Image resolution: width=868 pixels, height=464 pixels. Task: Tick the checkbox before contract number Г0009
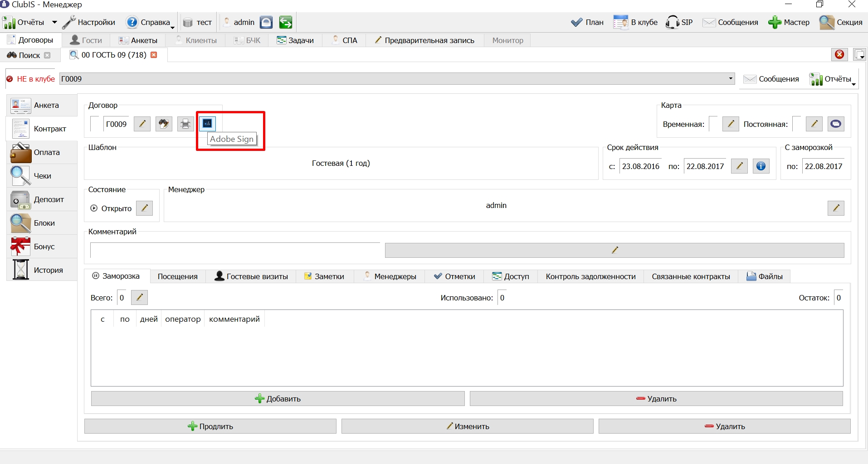(95, 124)
